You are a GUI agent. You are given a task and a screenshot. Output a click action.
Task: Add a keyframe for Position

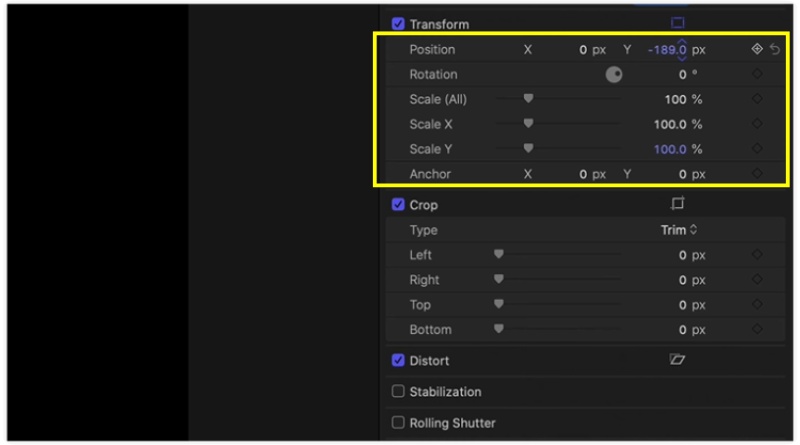point(757,49)
